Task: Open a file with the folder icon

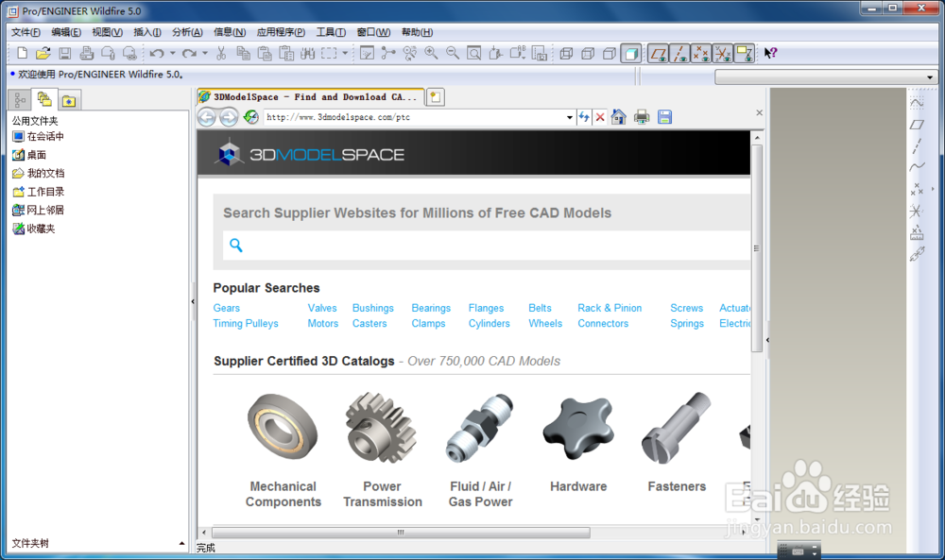Action: point(43,54)
